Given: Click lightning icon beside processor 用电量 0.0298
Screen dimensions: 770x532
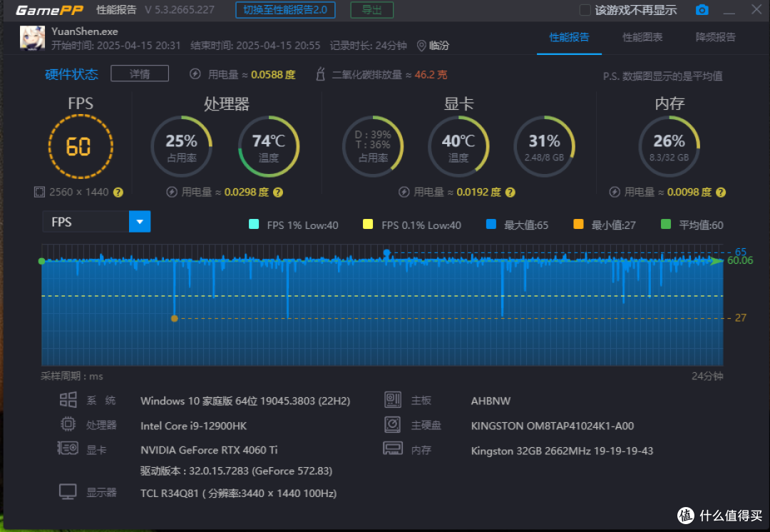Looking at the screenshot, I should [x=171, y=192].
